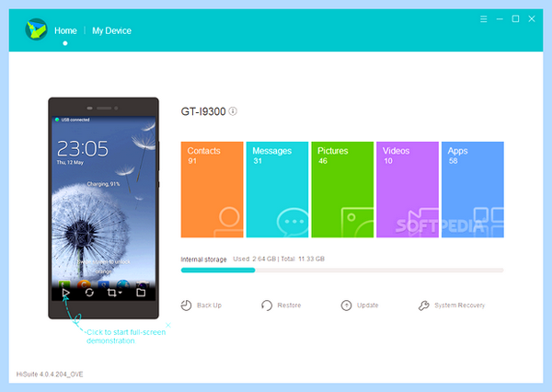Click the Restore circular arrow icon

[x=267, y=306]
